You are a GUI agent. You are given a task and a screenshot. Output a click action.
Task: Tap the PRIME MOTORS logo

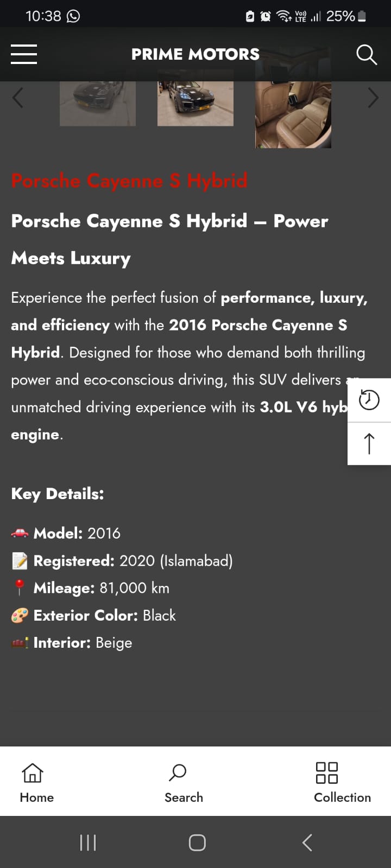tap(195, 54)
